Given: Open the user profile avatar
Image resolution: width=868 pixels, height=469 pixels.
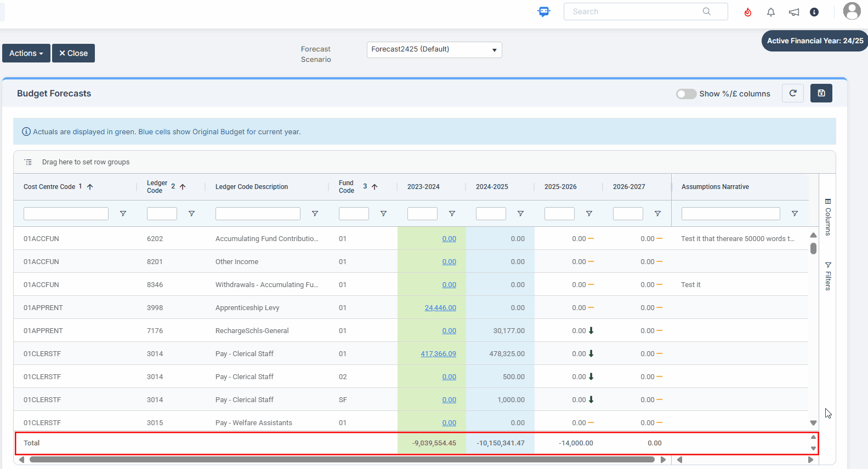Looking at the screenshot, I should pyautogui.click(x=852, y=11).
